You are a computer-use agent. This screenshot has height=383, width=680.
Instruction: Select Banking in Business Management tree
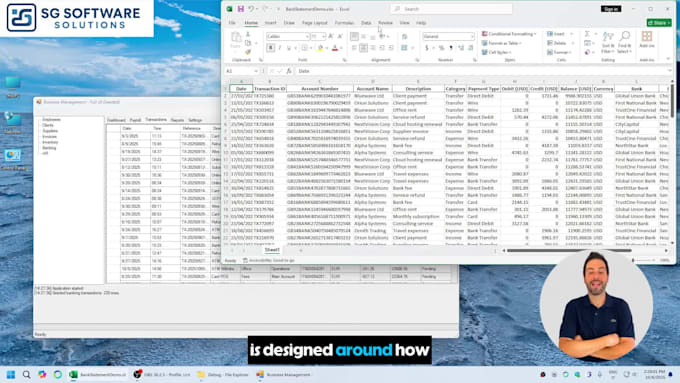(x=49, y=147)
